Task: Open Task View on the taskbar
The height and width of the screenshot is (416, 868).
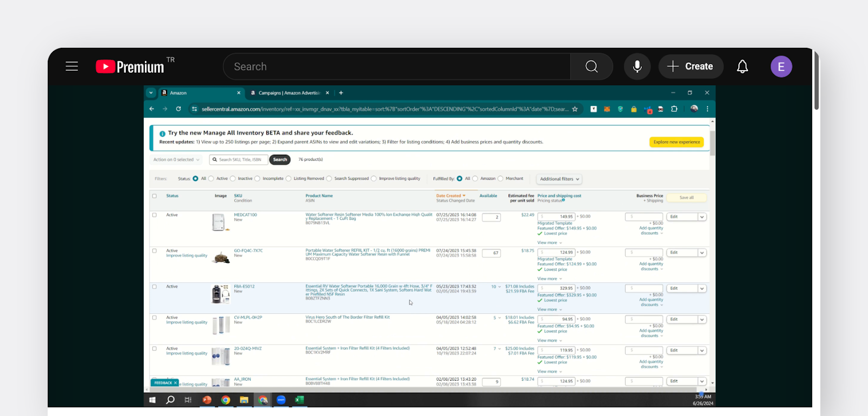Action: [x=188, y=400]
